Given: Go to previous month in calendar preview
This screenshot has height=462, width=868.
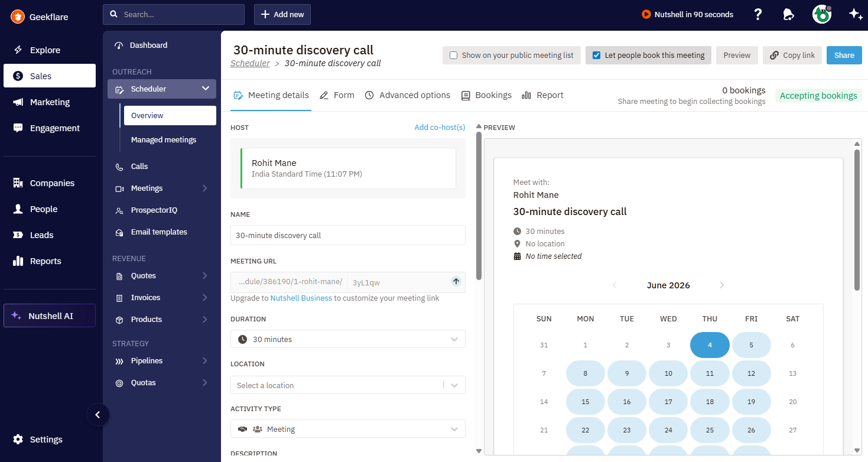Looking at the screenshot, I should pyautogui.click(x=615, y=285).
